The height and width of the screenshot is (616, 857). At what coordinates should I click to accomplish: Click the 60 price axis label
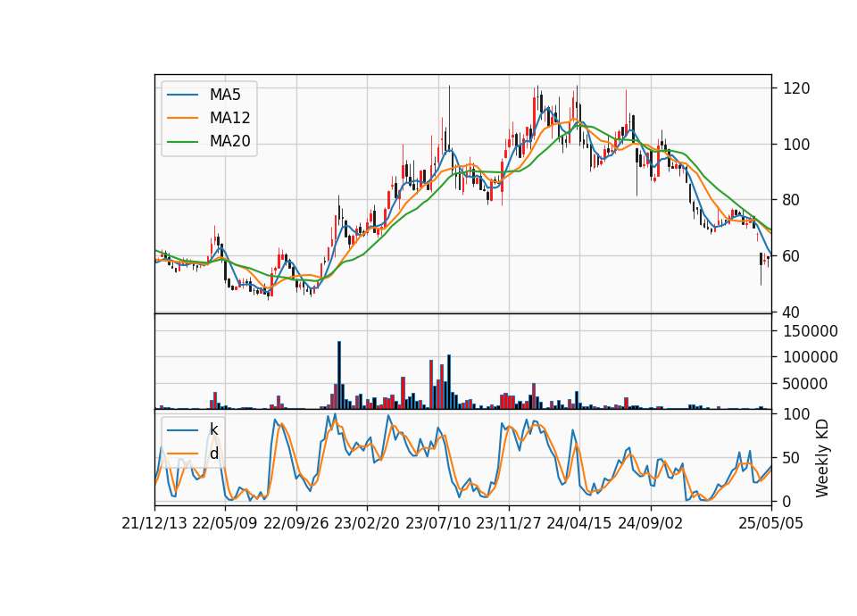point(792,256)
